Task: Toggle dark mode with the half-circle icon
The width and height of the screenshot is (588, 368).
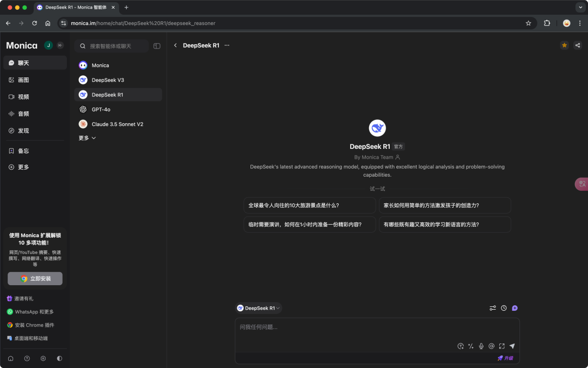Action: pos(59,358)
